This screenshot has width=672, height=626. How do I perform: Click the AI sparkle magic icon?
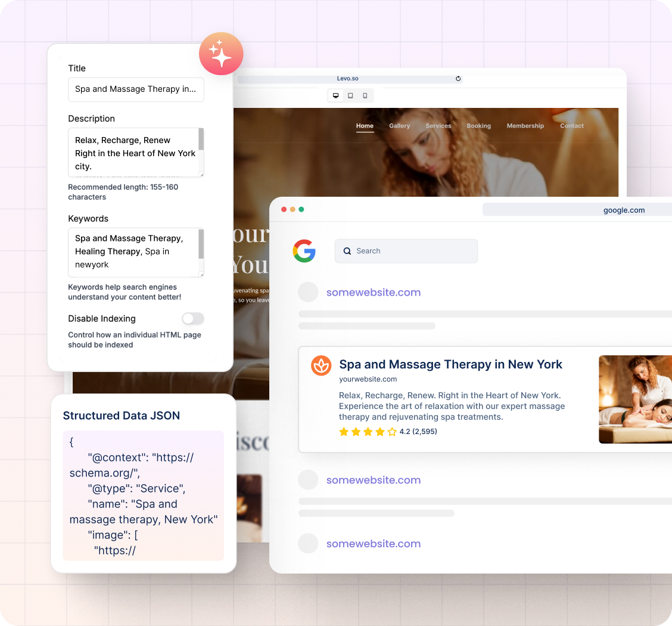point(221,54)
